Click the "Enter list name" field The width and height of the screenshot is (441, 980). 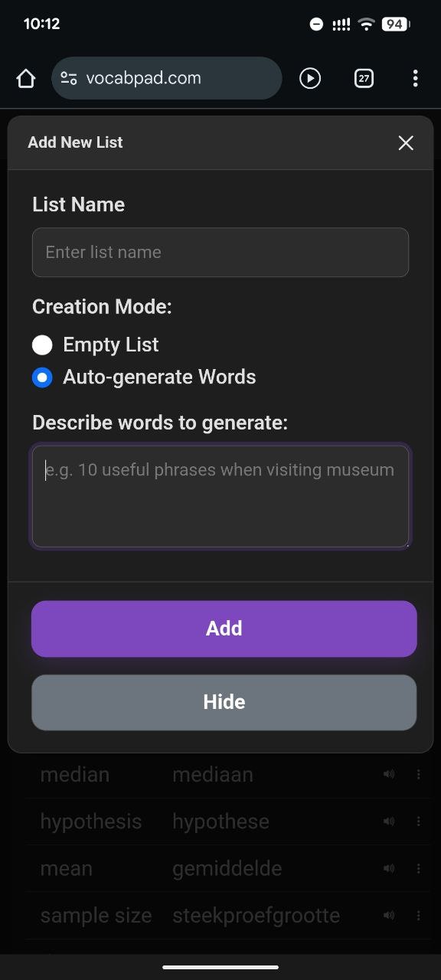coord(220,252)
